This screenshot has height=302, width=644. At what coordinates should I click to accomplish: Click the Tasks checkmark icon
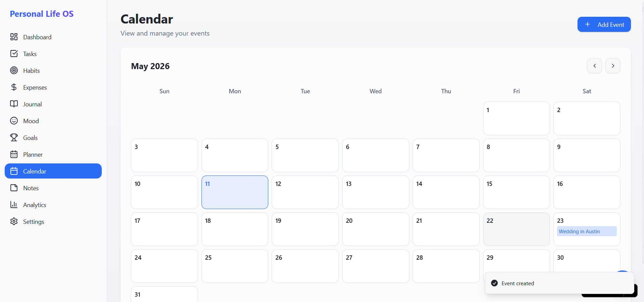14,54
